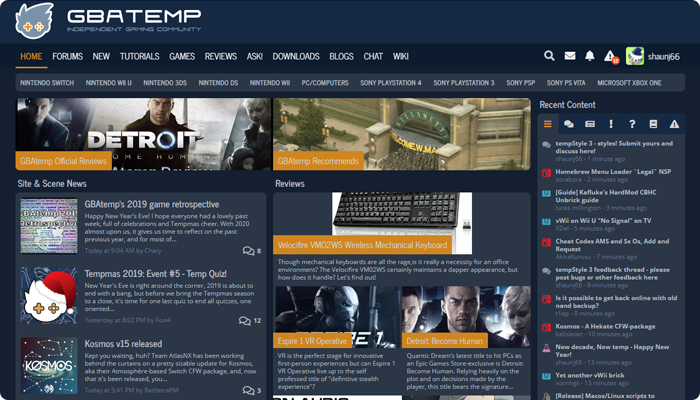Screen dimensions: 700x400
Task: Open the Detroit GBAtemp Official Reviews banner
Action: click(141, 133)
